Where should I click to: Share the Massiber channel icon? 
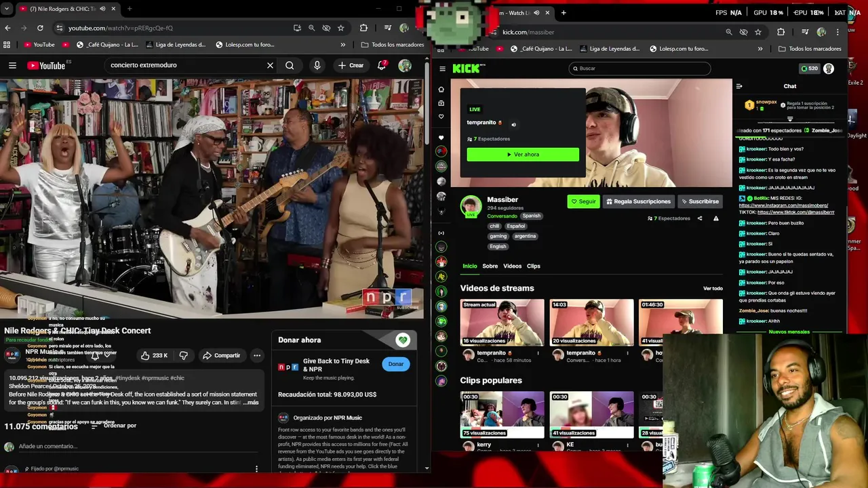[x=700, y=218]
